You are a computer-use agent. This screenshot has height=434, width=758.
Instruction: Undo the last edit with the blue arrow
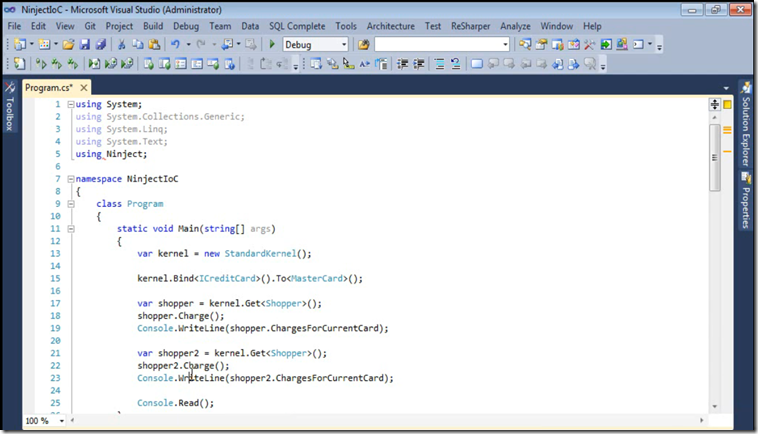coord(175,44)
